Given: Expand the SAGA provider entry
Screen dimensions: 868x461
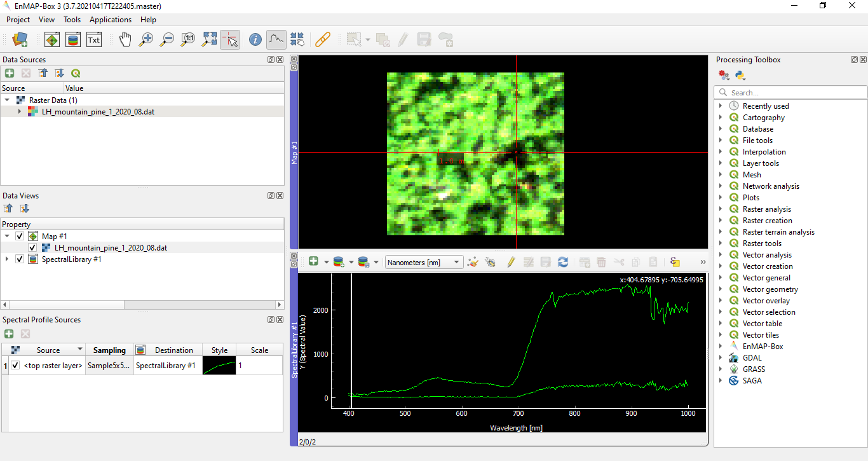Looking at the screenshot, I should pos(720,380).
